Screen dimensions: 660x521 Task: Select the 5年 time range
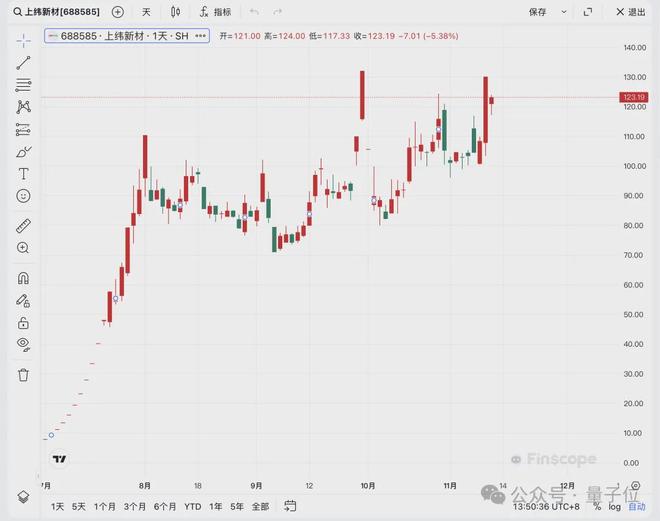pos(237,507)
